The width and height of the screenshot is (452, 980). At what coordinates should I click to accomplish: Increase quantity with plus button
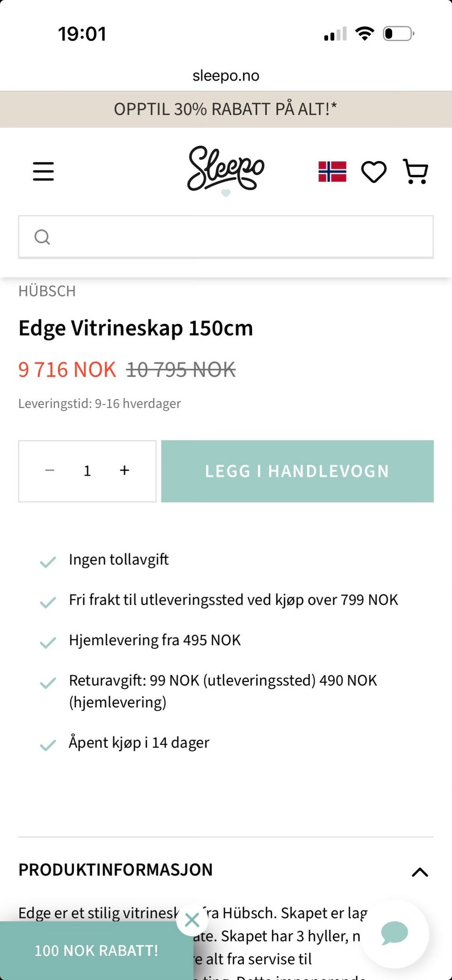click(124, 470)
